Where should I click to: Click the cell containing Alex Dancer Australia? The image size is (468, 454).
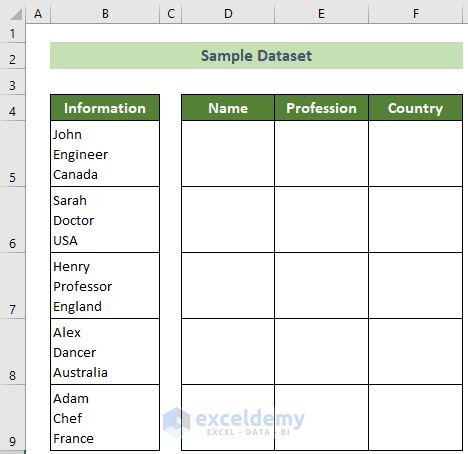[x=105, y=352]
